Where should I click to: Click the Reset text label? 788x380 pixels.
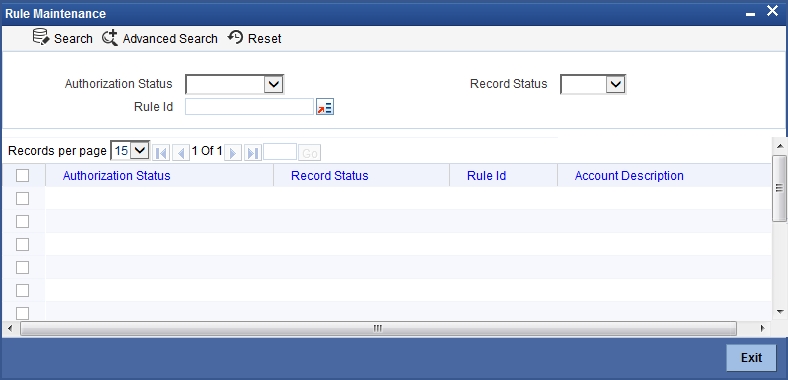tap(265, 39)
